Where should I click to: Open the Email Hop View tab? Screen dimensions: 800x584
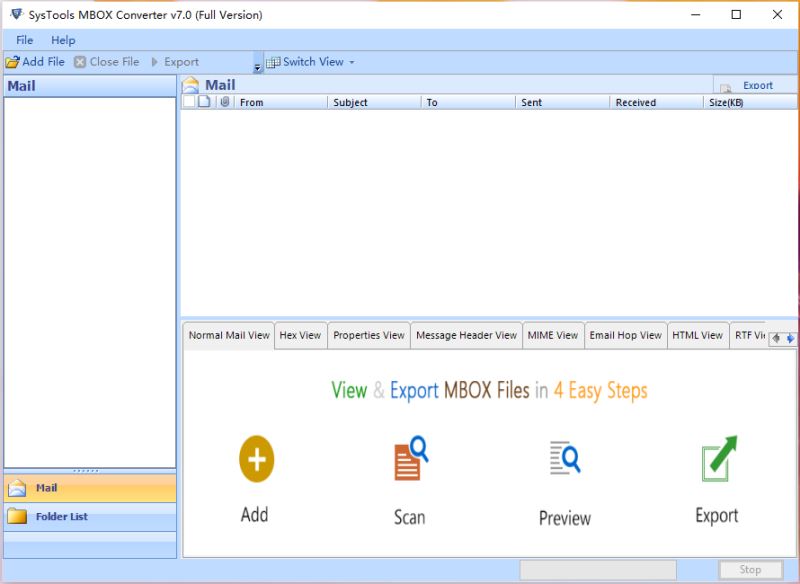click(x=626, y=336)
